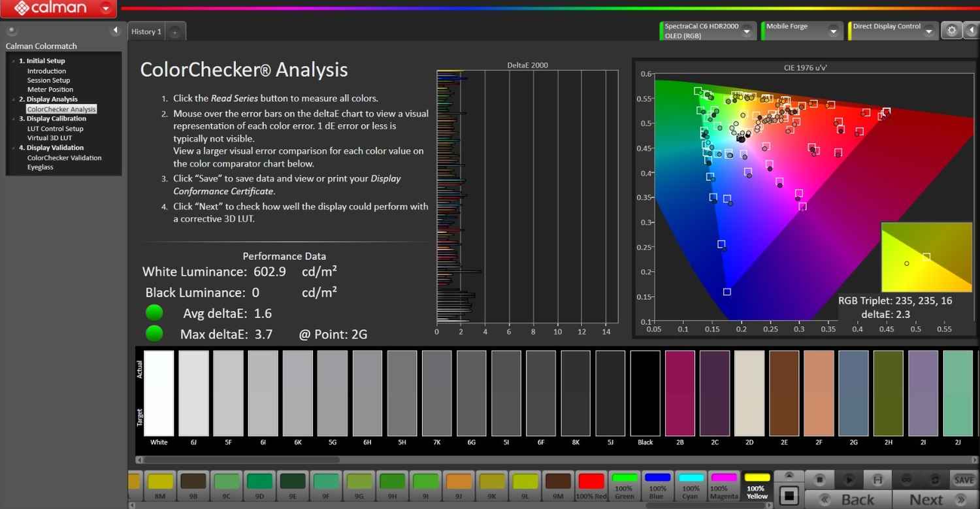Collapse the left workflow panel arrow
The height and width of the screenshot is (509, 980).
[x=116, y=30]
